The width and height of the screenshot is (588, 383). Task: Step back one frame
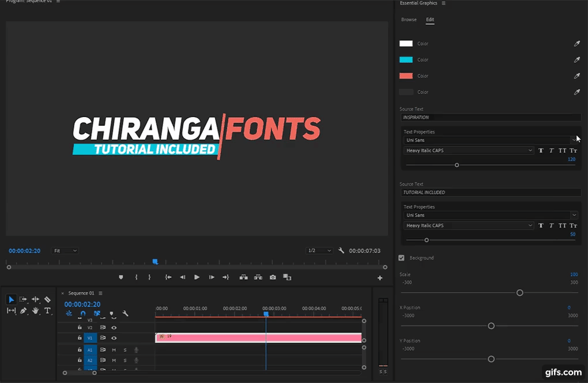tap(183, 277)
